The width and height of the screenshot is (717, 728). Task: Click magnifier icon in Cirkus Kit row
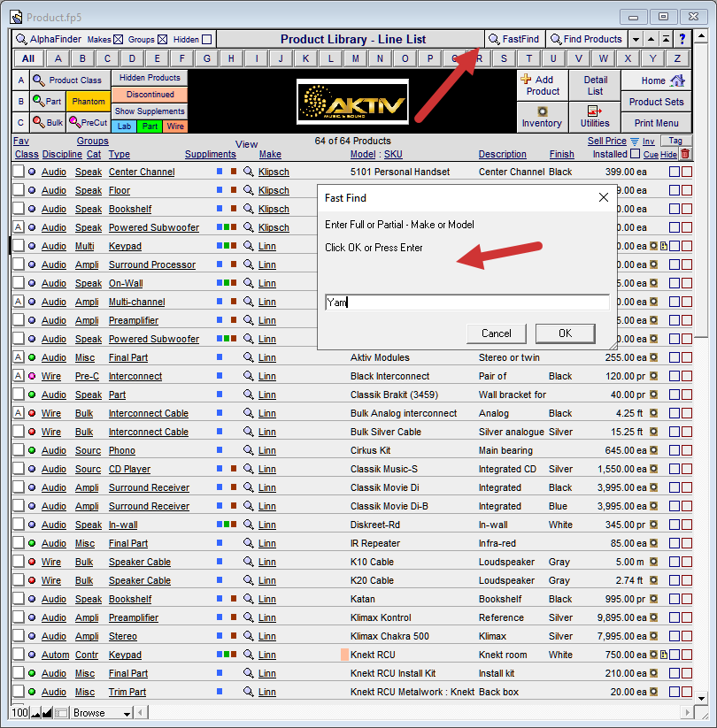click(249, 450)
